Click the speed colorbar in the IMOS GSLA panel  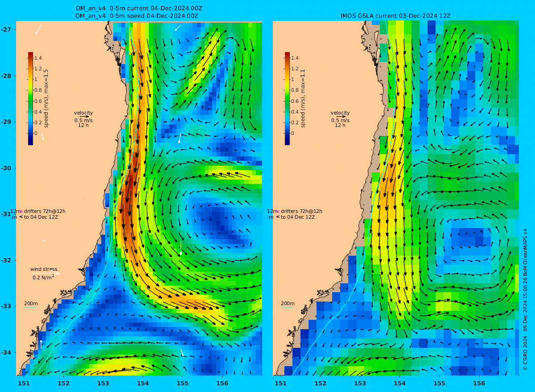coord(287,98)
